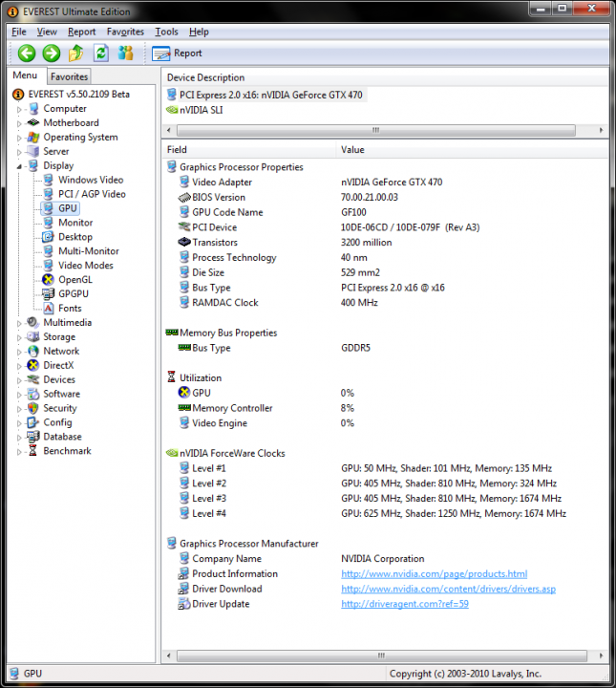Click the nVIDIA SLI device icon
This screenshot has width=616, height=688.
coord(172,110)
